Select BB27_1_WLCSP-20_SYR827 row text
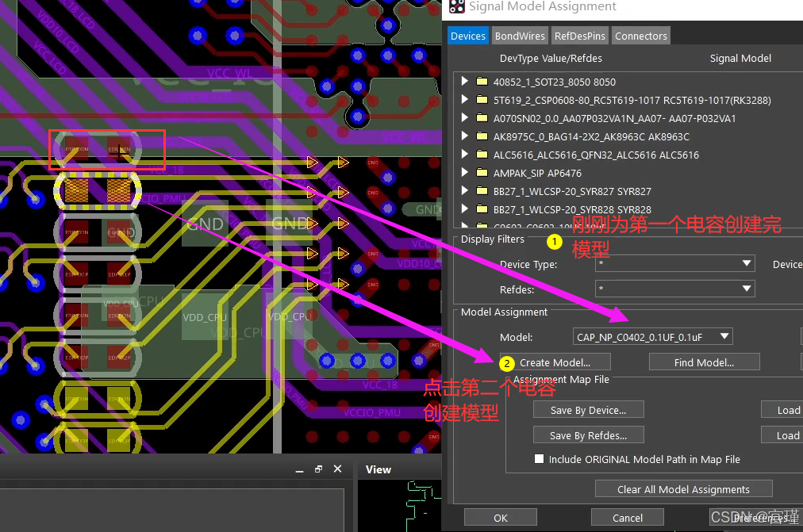Screen dimensions: 803x532 572,192
